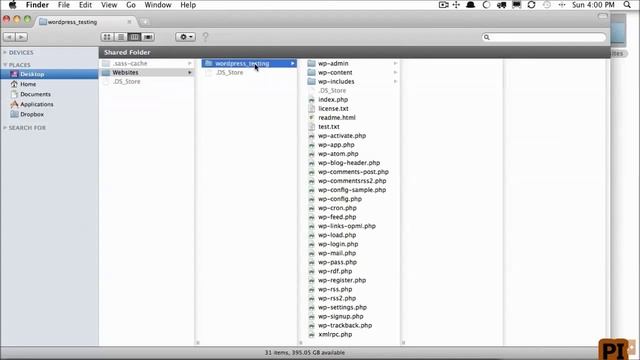The width and height of the screenshot is (640, 360).
Task: Select the license.txt file
Action: (x=333, y=109)
